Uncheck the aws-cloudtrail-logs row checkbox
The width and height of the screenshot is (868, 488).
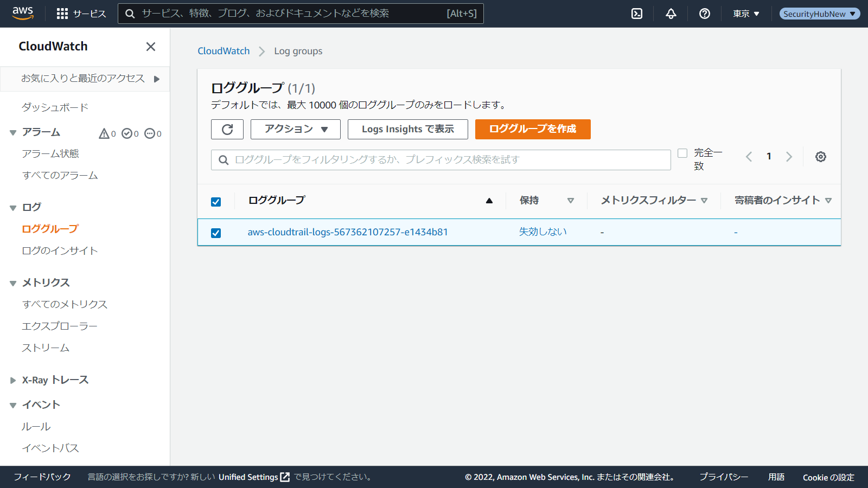[216, 233]
